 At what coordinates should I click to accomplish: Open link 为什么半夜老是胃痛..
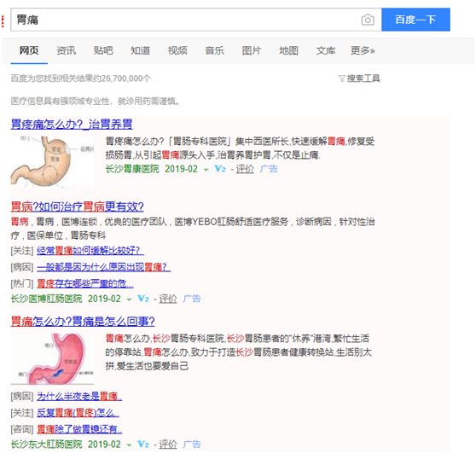coord(79,397)
